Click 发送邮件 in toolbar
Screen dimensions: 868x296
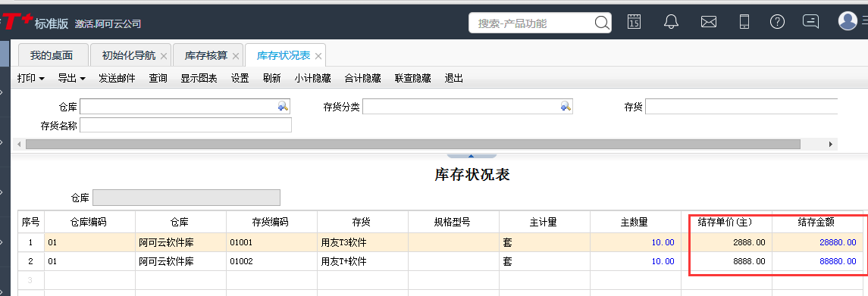[117, 78]
